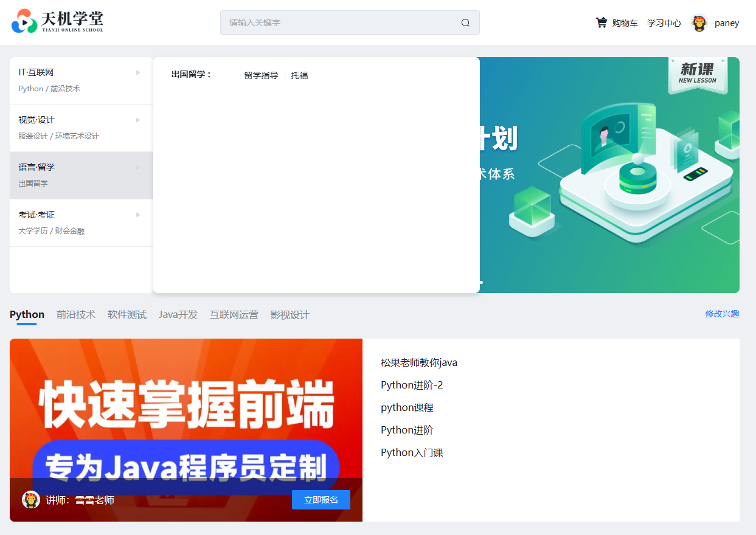Switch to the Java开发 tab

click(x=178, y=315)
